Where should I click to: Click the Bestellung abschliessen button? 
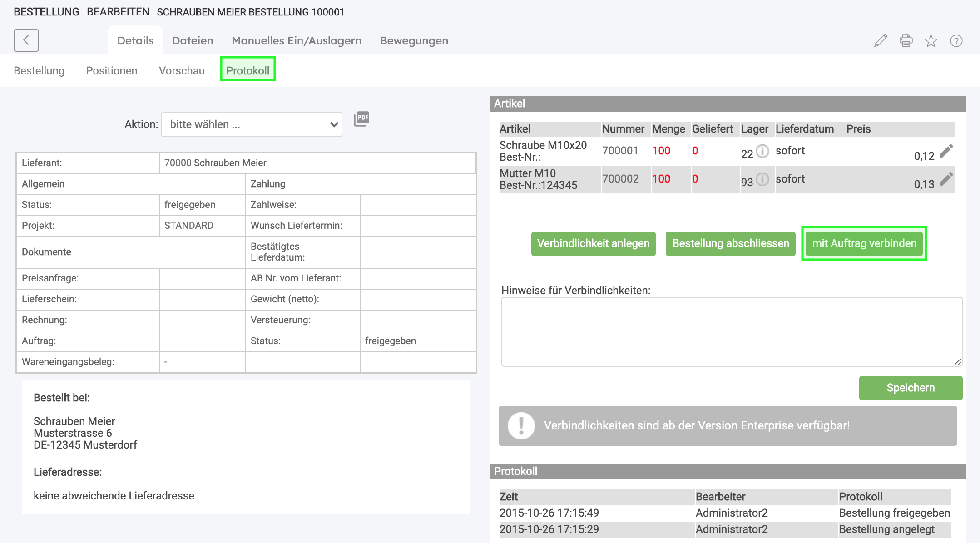click(x=730, y=244)
